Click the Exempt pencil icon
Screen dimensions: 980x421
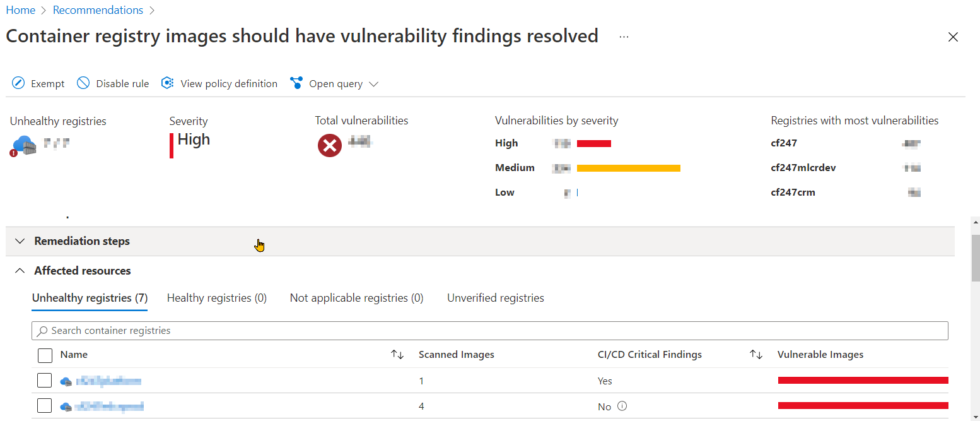(x=18, y=83)
